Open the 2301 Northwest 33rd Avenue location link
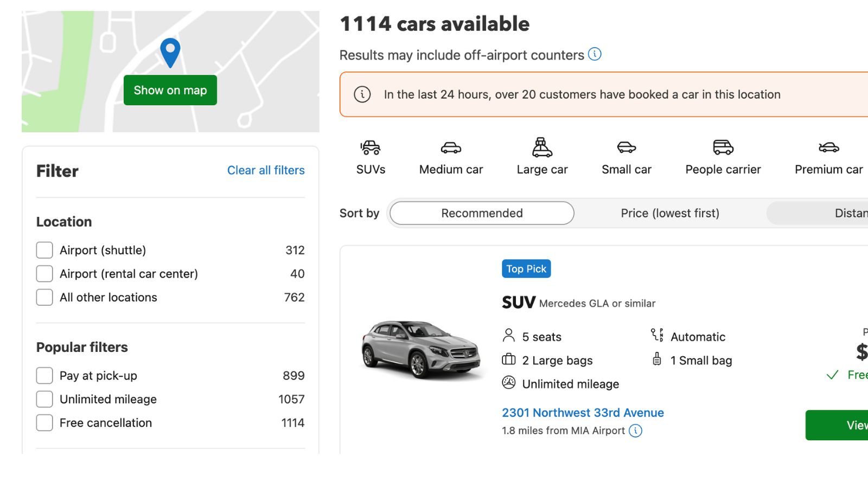The height and width of the screenshot is (488, 868). 583,413
